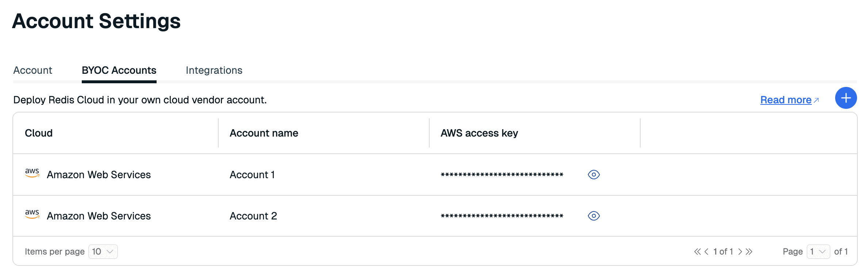Image resolution: width=868 pixels, height=279 pixels.
Task: Open the Items per page dropdown
Action: click(103, 252)
